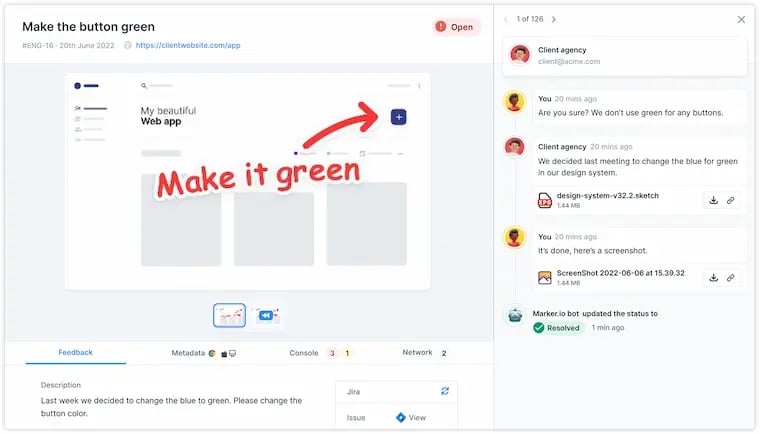This screenshot has height=434, width=760.
Task: Click the Client agency avatar in header card
Action: (x=519, y=55)
